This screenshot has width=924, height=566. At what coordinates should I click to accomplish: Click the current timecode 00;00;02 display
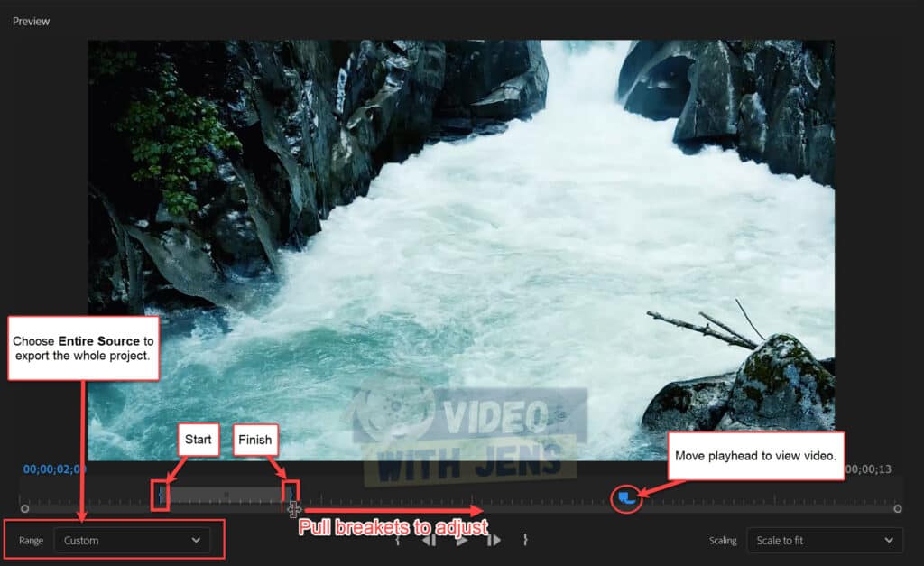coord(54,469)
